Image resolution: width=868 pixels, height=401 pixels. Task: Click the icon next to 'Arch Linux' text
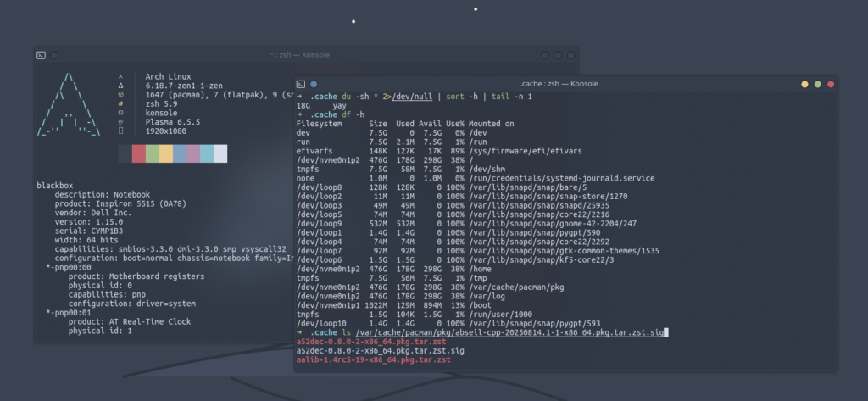[120, 76]
